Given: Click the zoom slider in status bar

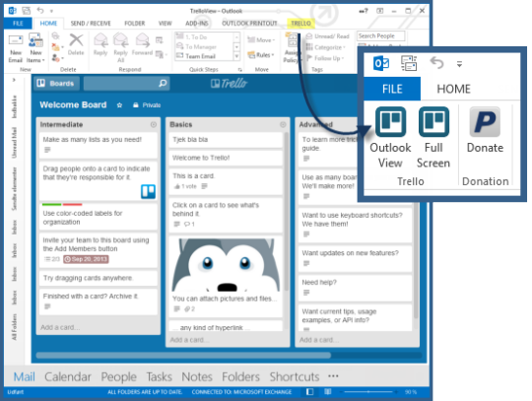Looking at the screenshot, I should coord(369,392).
